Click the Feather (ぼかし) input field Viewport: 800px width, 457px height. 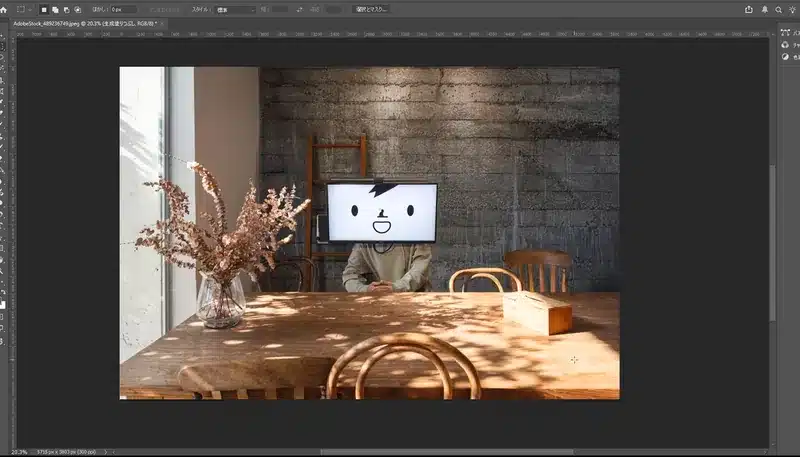click(123, 9)
